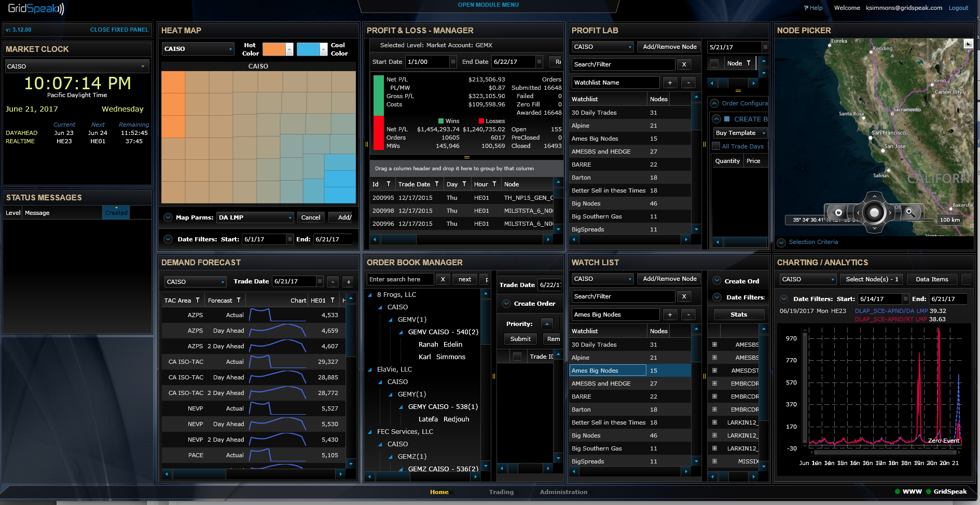Select the Karl Simmons tree entry
The width and height of the screenshot is (980, 505).
tap(441, 357)
